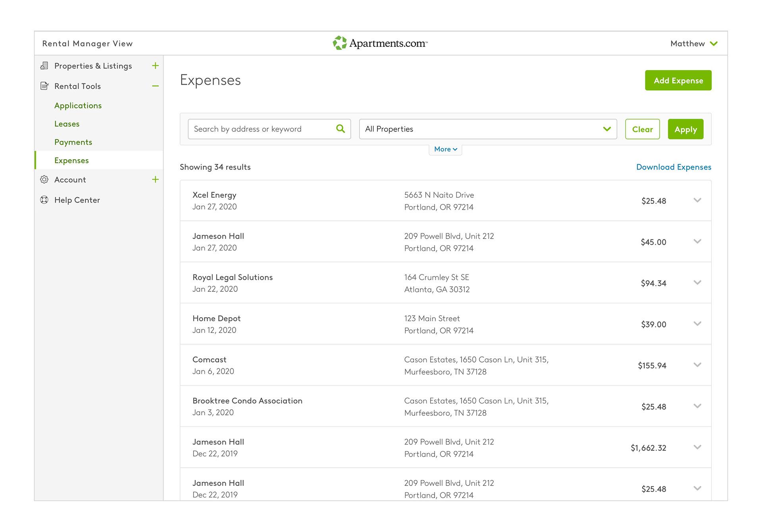Collapse Rental Tools with minus icon
This screenshot has width=762, height=532.
[x=155, y=86]
